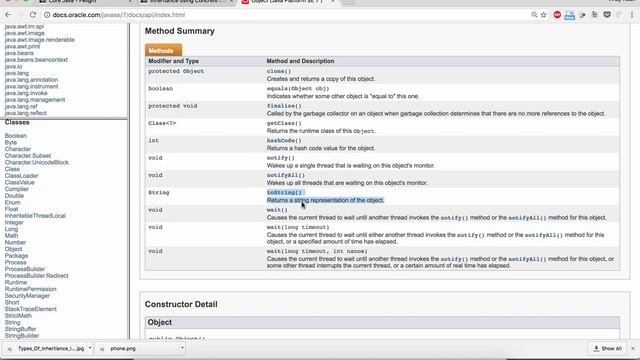640x360 pixels.
Task: Open the Object class link in Classes list
Action: coord(13,249)
